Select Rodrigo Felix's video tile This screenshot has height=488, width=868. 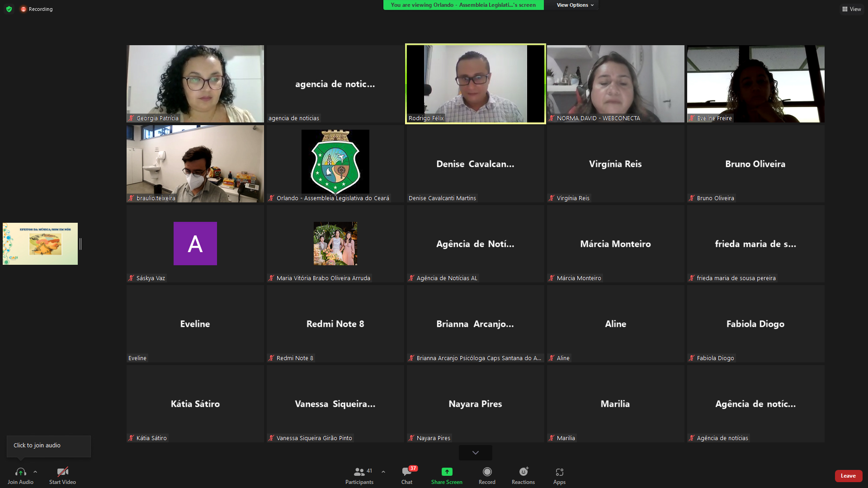coord(475,84)
